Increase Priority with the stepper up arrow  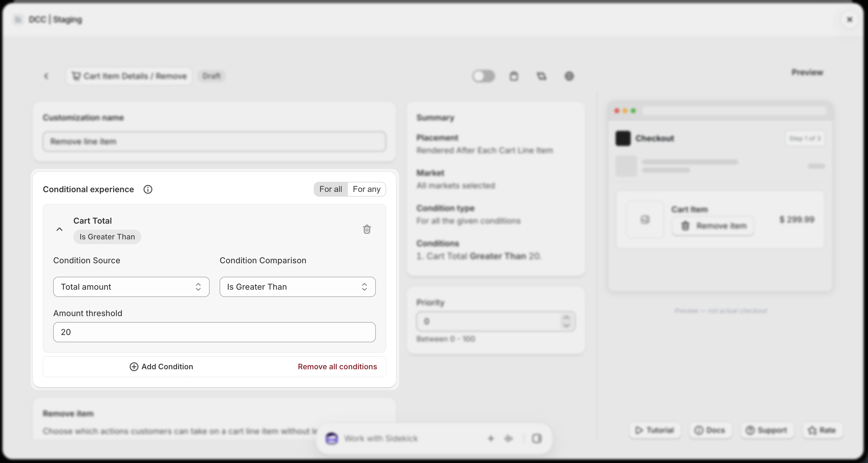tap(566, 318)
